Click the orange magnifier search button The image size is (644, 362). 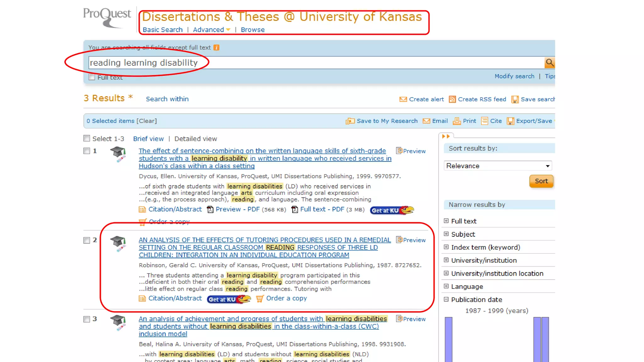point(549,63)
